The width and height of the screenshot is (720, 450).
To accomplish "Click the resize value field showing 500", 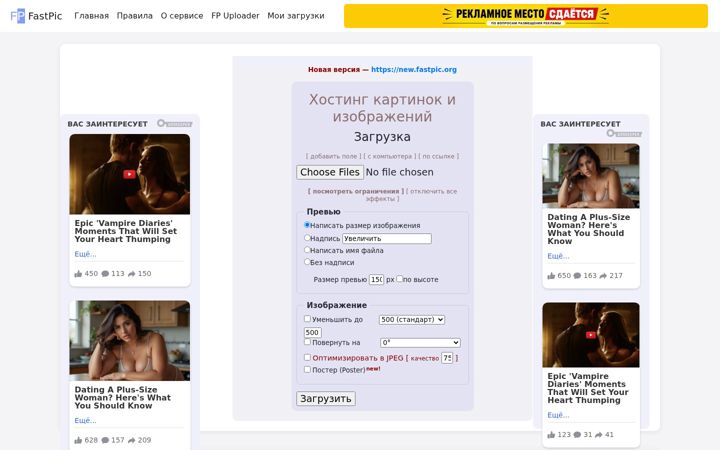I will (313, 332).
